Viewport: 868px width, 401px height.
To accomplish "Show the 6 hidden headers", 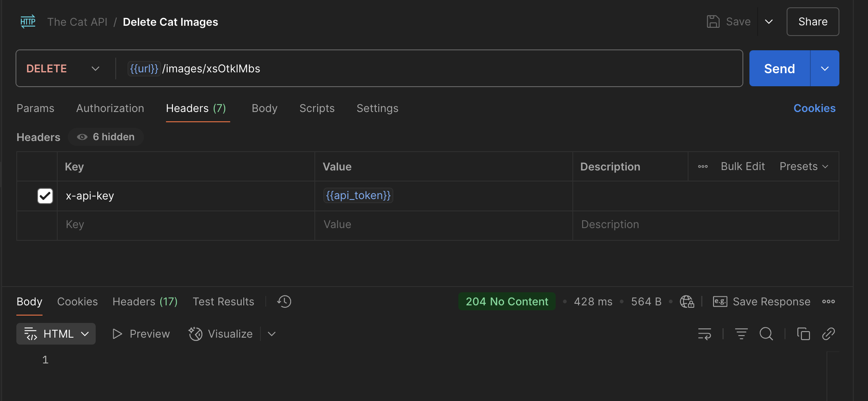I will 106,137.
